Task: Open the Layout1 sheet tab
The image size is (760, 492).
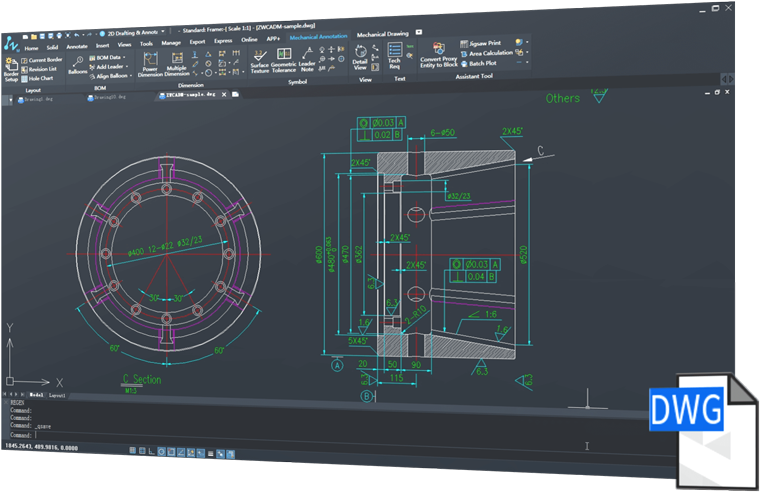Action: 57,395
